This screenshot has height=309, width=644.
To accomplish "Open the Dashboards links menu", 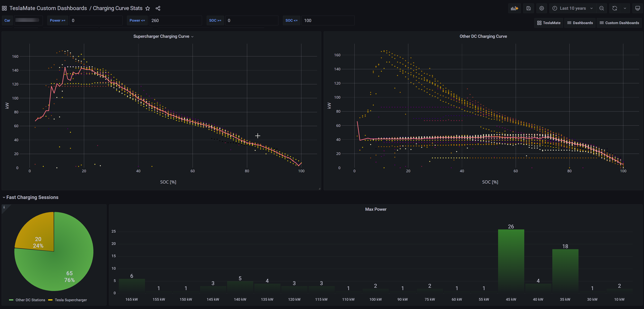I will coord(580,23).
